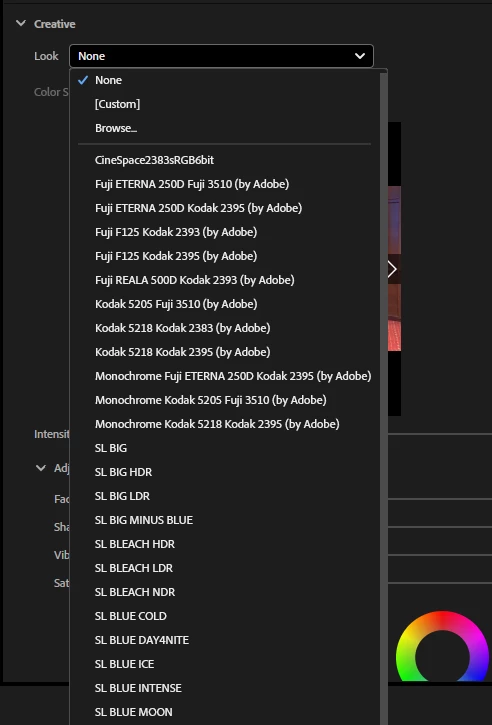
Task: Apply SL BLEACH HDR look
Action: click(225, 544)
